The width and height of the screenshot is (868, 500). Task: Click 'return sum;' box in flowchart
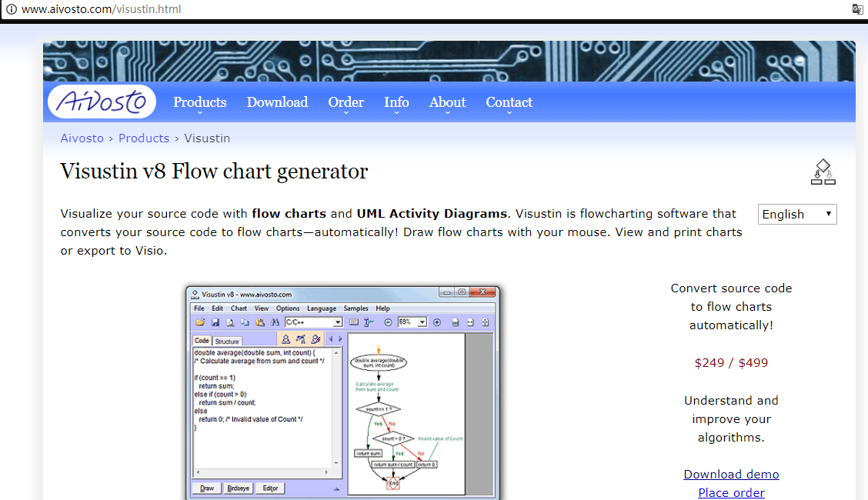tap(368, 453)
